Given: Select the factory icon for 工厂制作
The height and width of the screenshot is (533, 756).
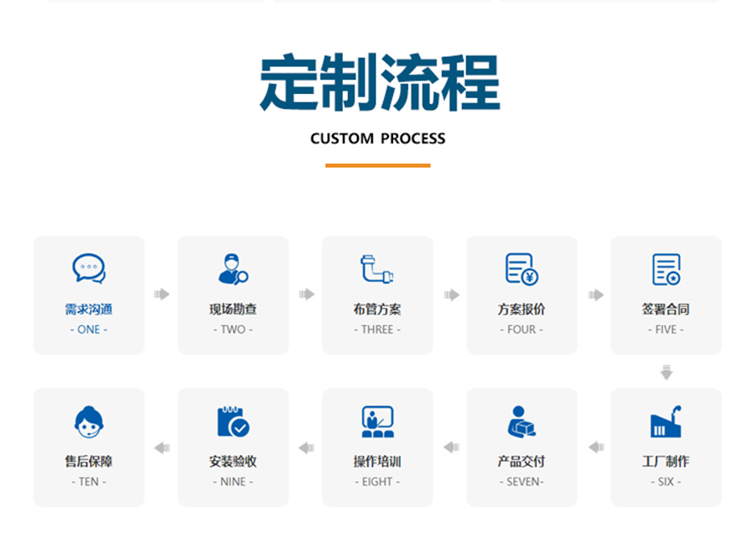Looking at the screenshot, I should (x=666, y=421).
